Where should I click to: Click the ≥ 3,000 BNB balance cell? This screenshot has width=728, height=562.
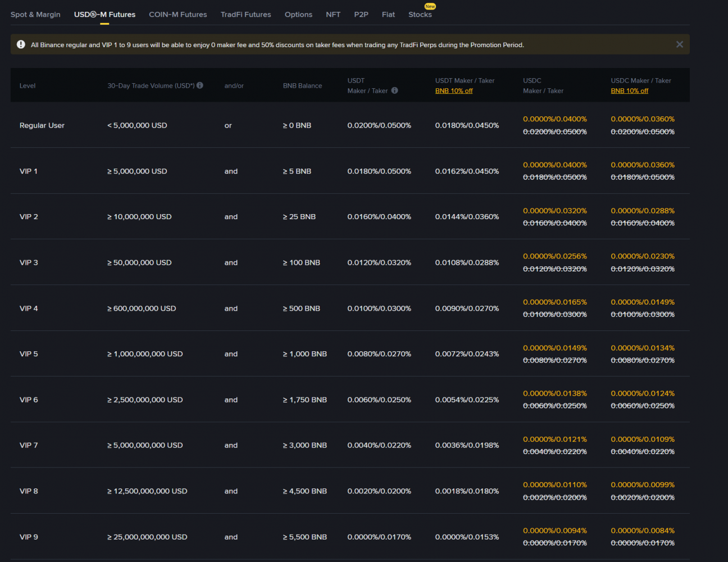click(305, 446)
